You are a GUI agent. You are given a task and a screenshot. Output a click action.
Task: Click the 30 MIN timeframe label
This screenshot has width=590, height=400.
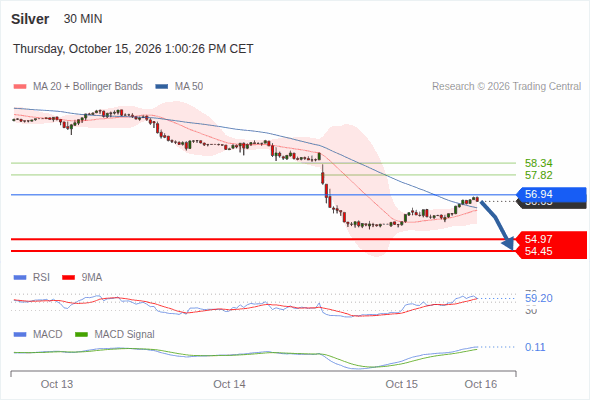[x=83, y=19]
